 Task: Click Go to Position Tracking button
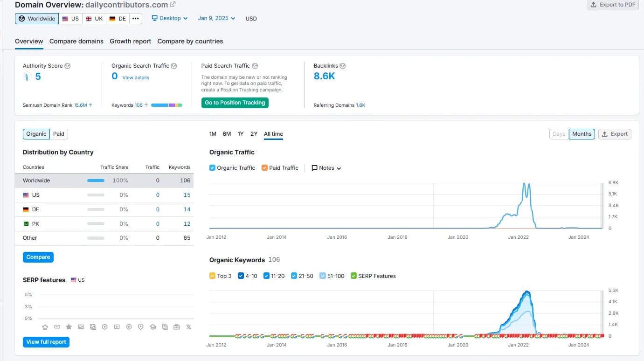coord(235,103)
